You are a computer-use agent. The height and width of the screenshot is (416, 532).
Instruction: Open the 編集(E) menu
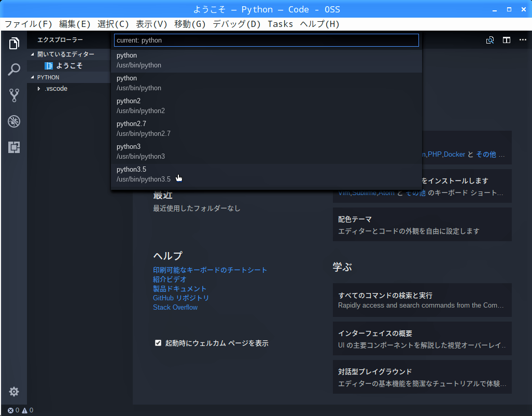(75, 24)
